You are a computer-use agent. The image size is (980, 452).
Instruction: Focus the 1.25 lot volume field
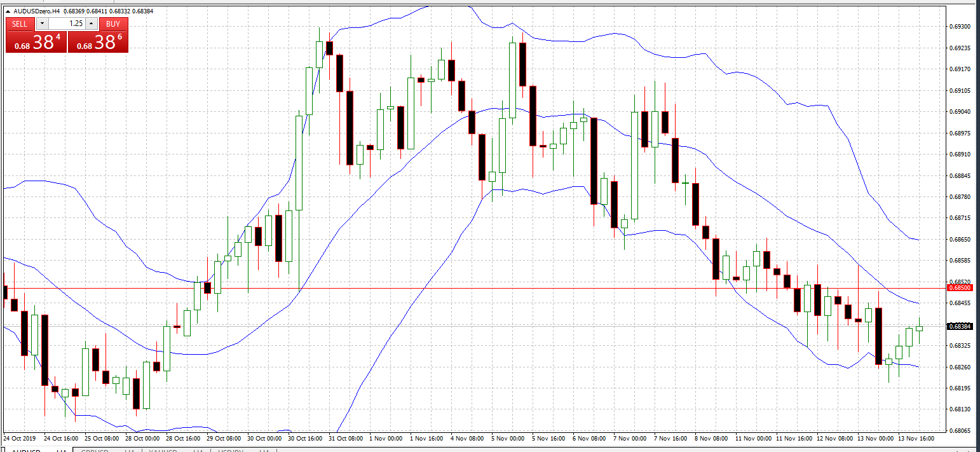point(67,24)
